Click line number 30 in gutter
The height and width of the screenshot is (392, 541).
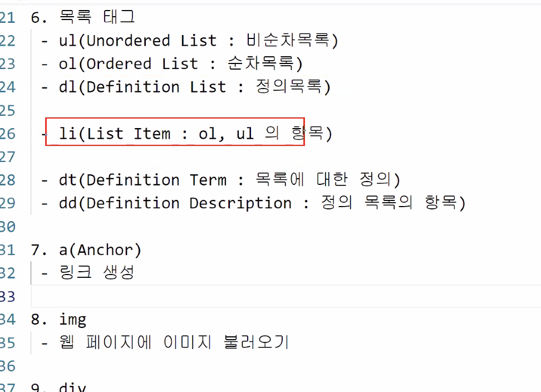point(8,227)
